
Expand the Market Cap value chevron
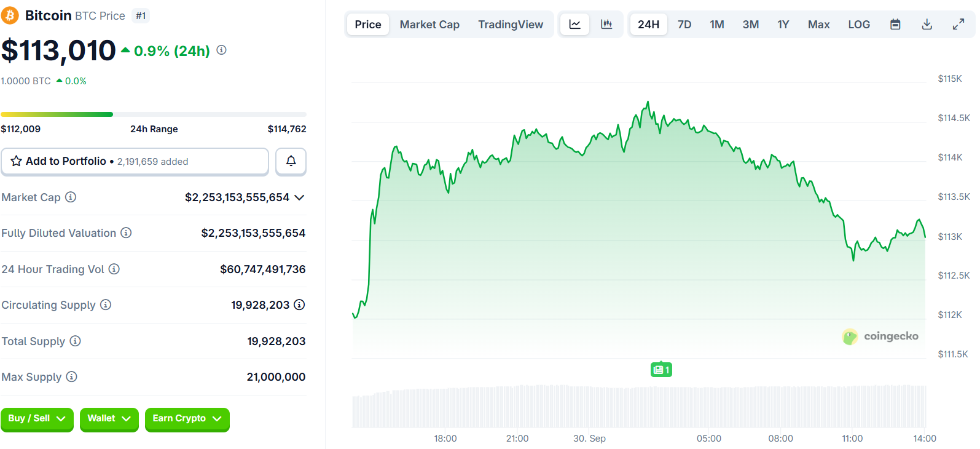tap(299, 197)
